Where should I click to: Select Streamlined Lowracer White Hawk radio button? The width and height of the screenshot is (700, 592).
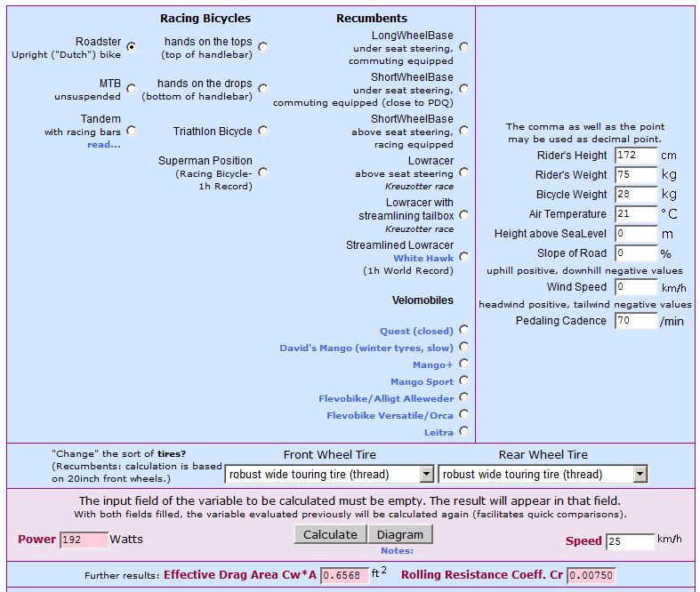coord(464,257)
